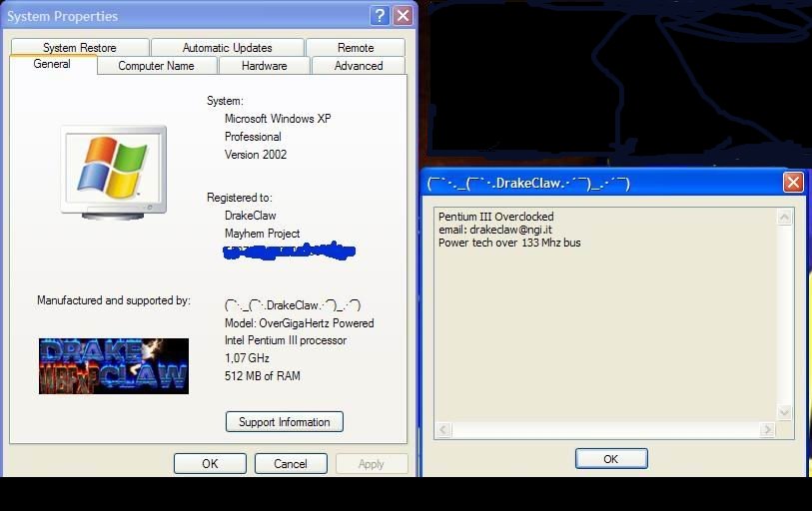The image size is (812, 511).
Task: Click the vertical scrollbar up arrow
Action: tap(784, 217)
